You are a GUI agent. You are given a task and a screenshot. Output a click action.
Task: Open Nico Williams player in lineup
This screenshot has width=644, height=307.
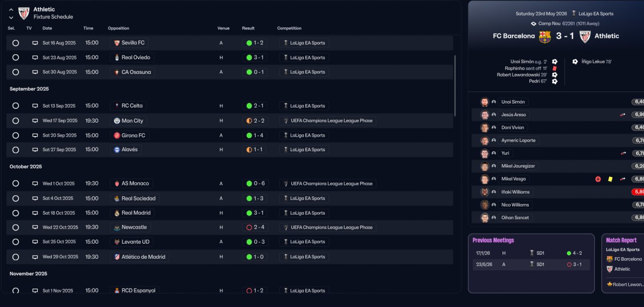click(515, 205)
